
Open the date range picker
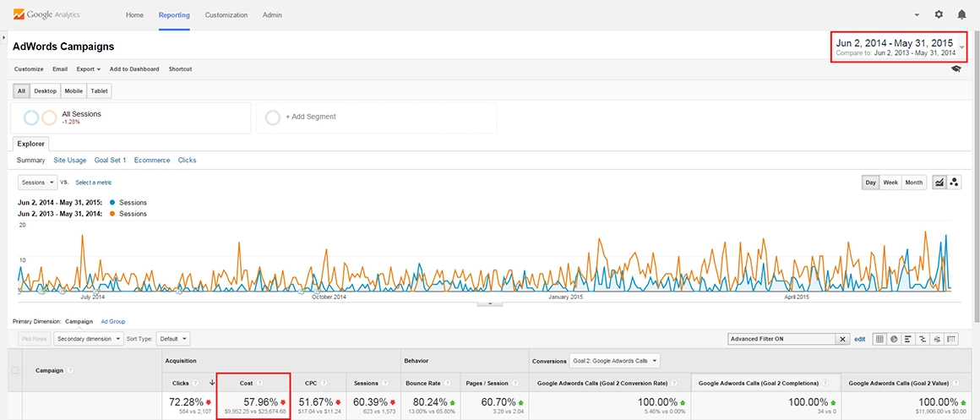pyautogui.click(x=900, y=46)
